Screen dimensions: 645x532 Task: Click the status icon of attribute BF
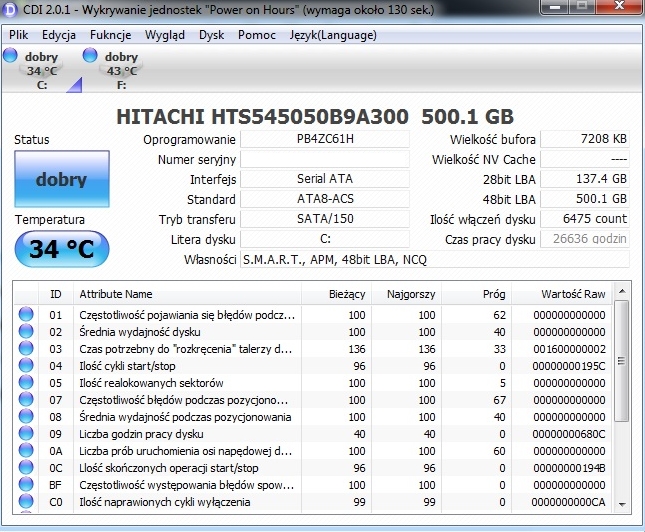click(26, 485)
